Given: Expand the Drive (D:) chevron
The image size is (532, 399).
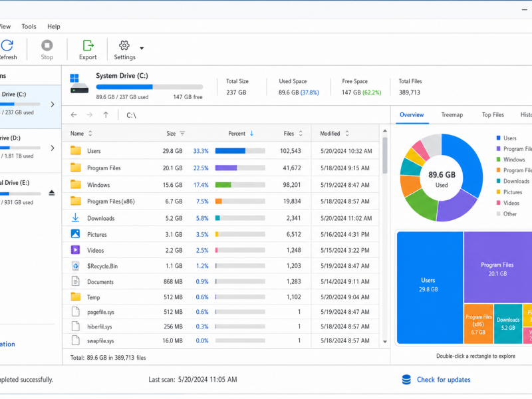Looking at the screenshot, I should pos(53,148).
